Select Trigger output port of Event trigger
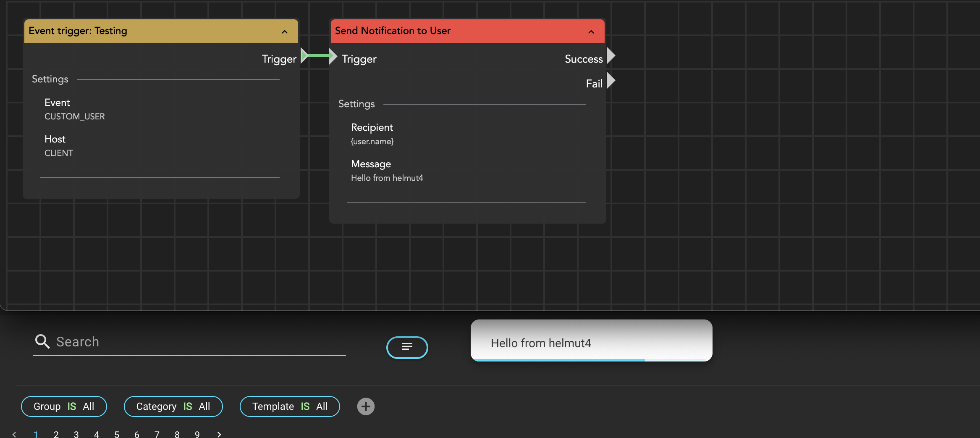The width and height of the screenshot is (980, 438). pyautogui.click(x=305, y=55)
